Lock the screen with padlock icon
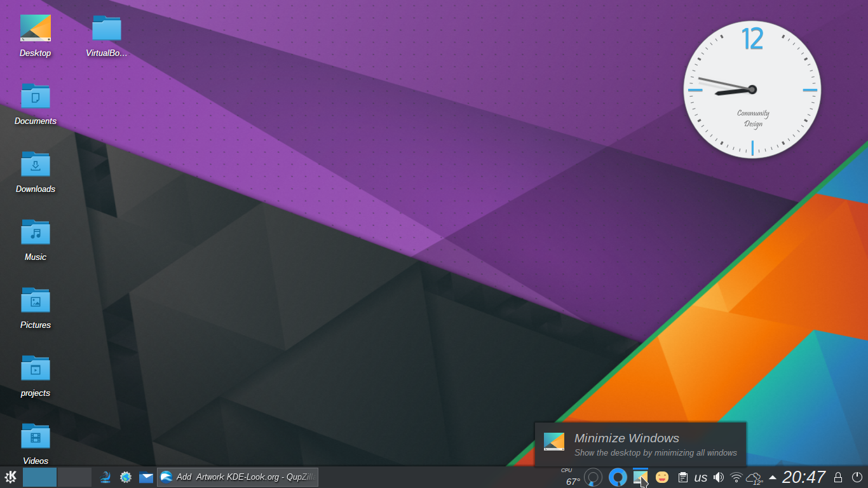 tap(838, 477)
